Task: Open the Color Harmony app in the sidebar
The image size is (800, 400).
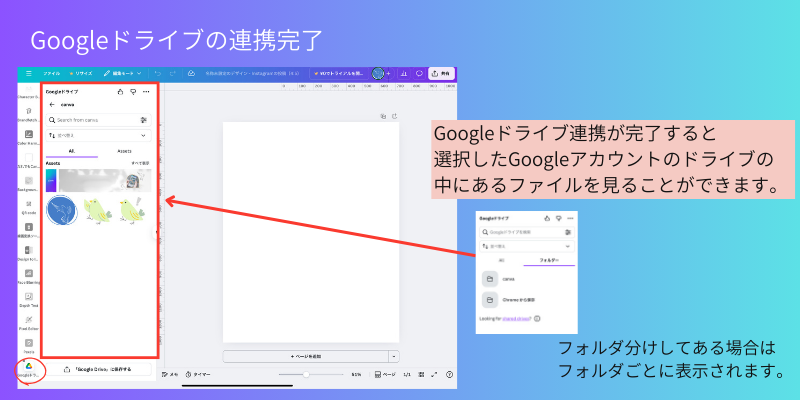Action: 29,137
